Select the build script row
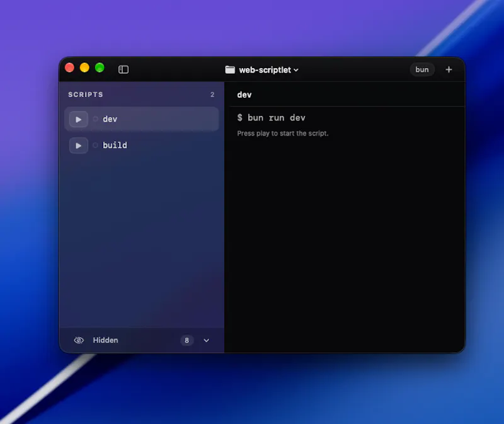504x424 pixels. click(141, 146)
